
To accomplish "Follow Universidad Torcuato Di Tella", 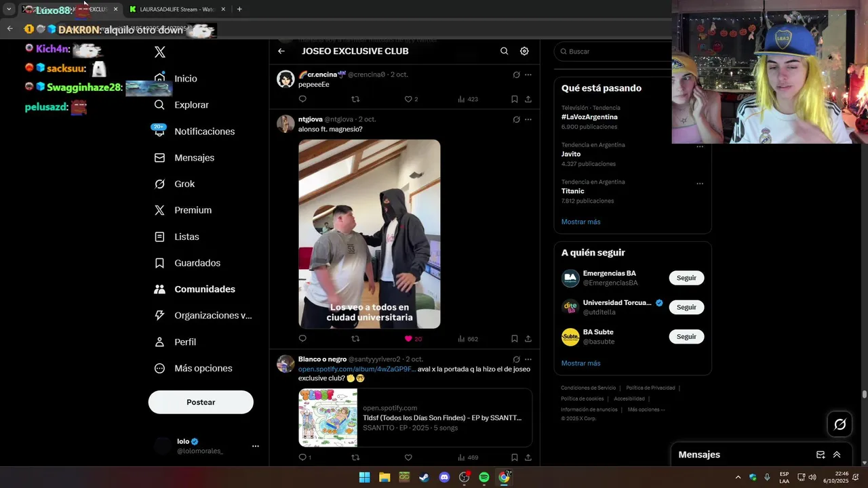I will click(x=686, y=307).
